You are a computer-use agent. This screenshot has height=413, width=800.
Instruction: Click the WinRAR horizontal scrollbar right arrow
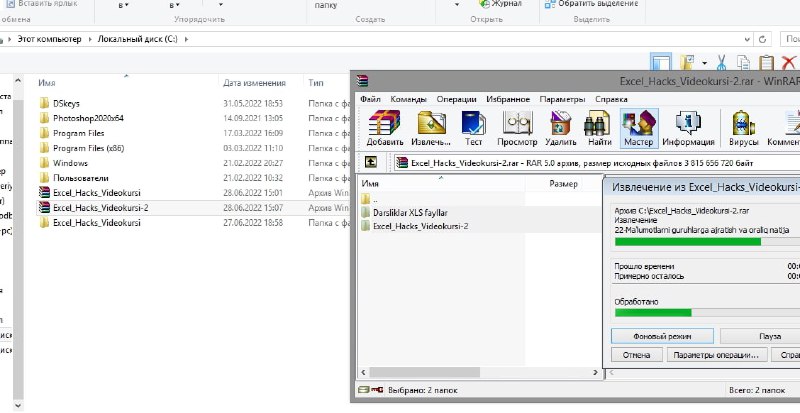click(595, 373)
